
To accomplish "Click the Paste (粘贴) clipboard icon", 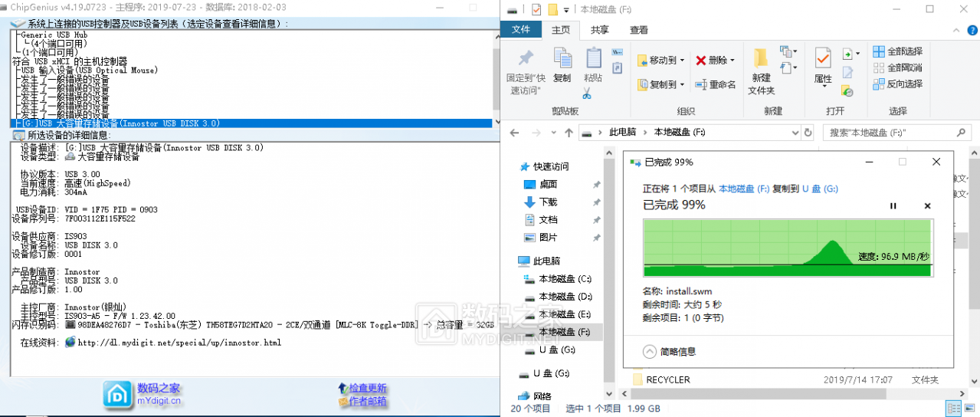I will tap(593, 59).
